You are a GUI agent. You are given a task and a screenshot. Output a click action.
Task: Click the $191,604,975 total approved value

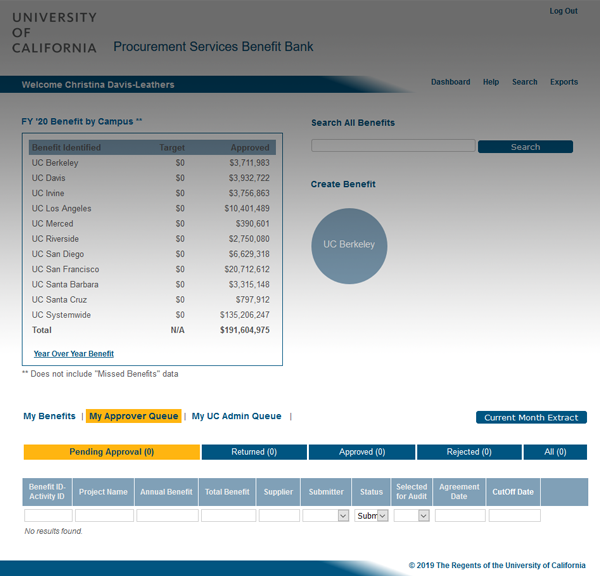tap(245, 330)
